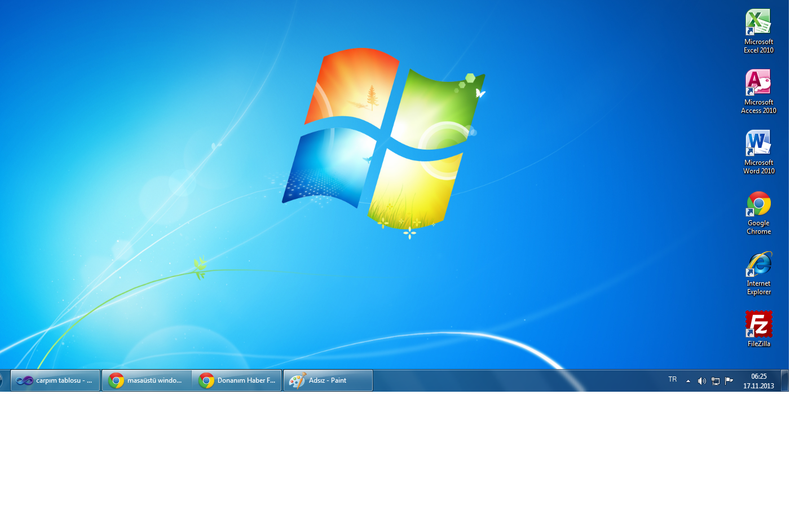Click the Start button orb
Viewport: 812px width, 508px height.
1,380
